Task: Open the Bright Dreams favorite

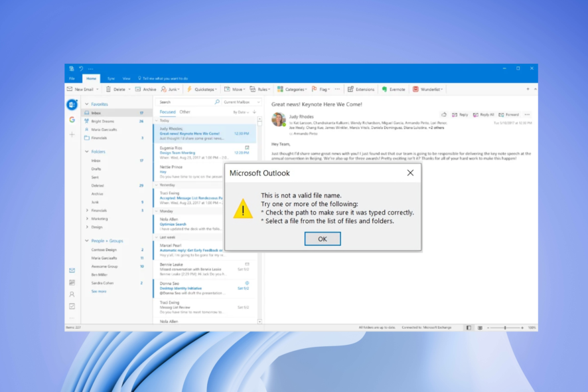Action: tap(117, 122)
